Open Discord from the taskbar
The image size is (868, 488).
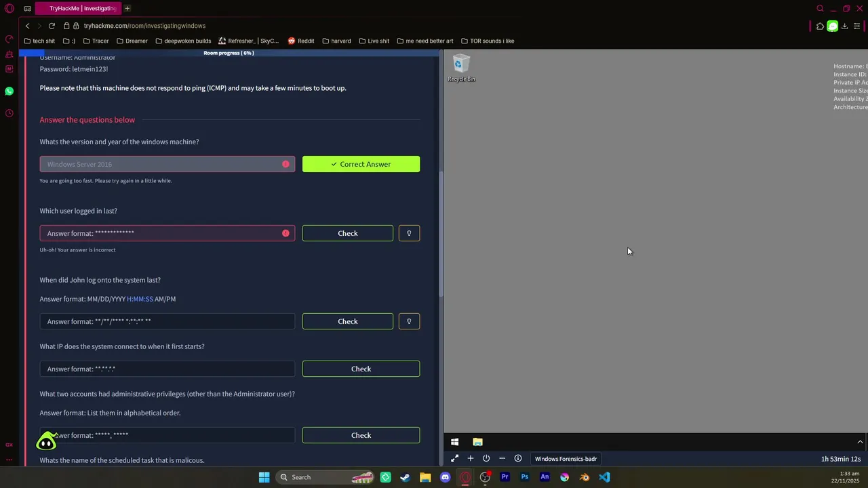(445, 477)
